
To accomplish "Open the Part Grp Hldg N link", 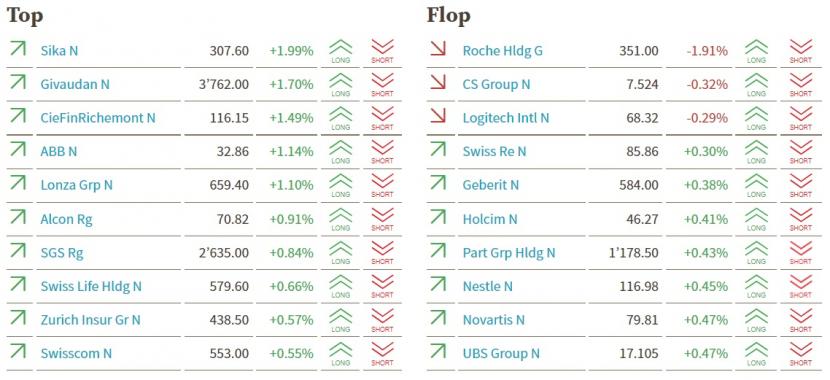I will pyautogui.click(x=509, y=253).
